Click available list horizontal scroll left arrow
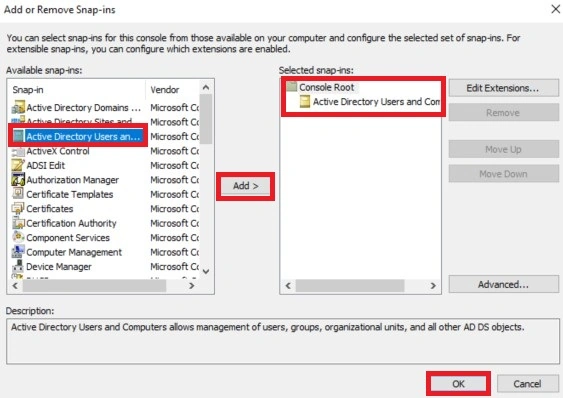The height and width of the screenshot is (398, 563). pyautogui.click(x=15, y=286)
